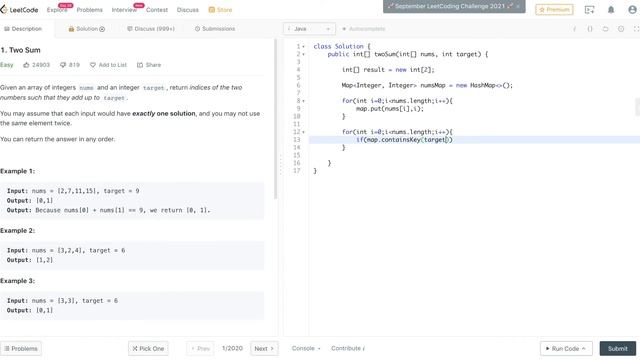The image size is (640, 360).
Task: Click the Pick One button
Action: (x=148, y=349)
